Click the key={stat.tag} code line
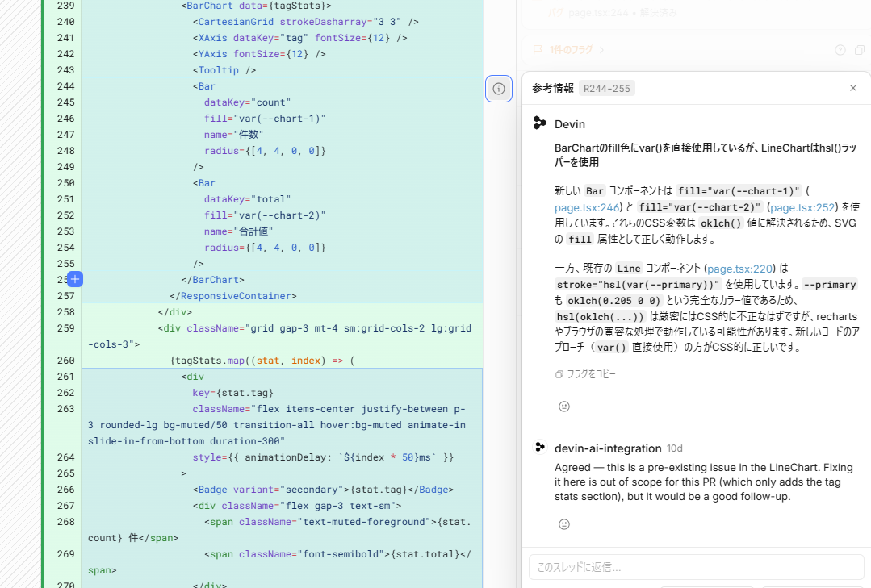This screenshot has width=871, height=588. click(232, 393)
